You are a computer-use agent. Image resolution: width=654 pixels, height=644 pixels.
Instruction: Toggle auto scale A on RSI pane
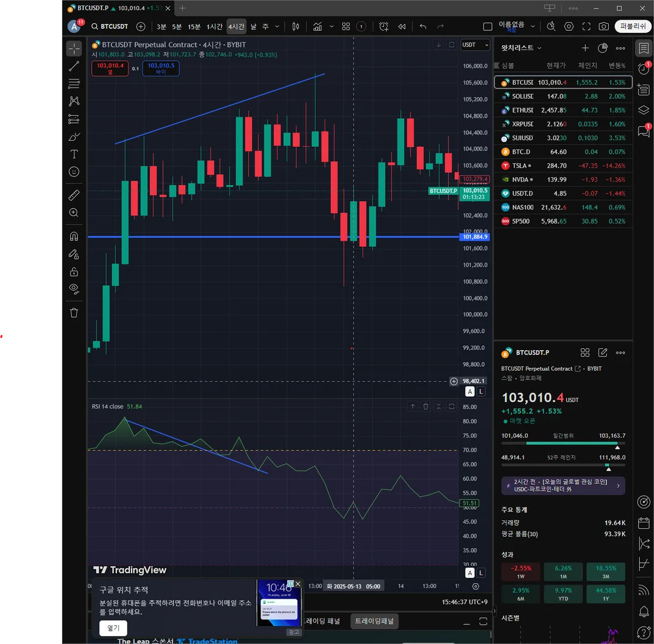click(470, 572)
